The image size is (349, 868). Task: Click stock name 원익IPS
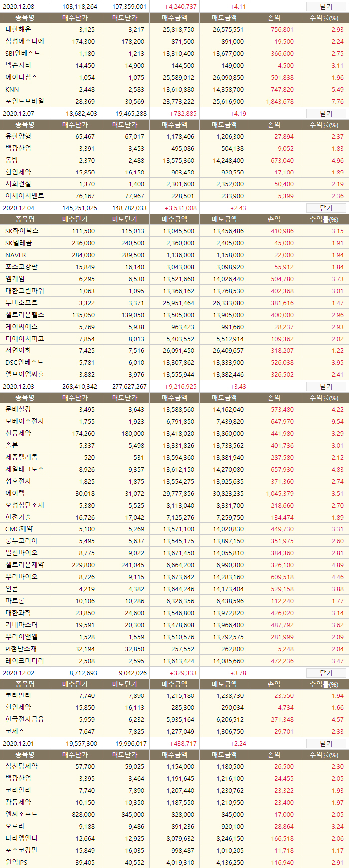16,862
